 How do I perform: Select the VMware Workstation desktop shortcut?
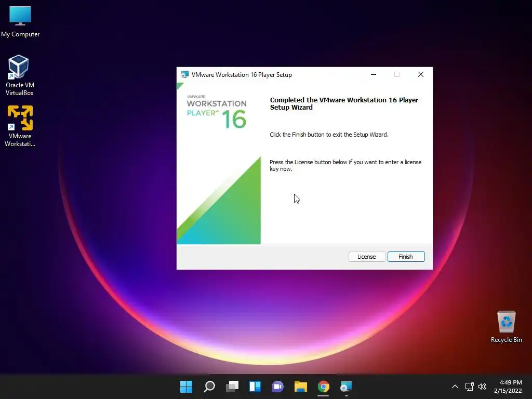click(x=20, y=126)
